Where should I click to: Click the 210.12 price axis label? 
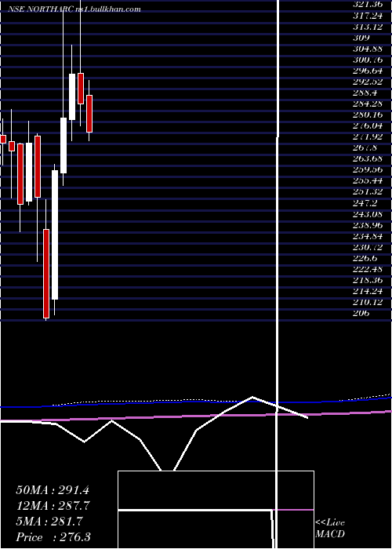[x=368, y=303]
